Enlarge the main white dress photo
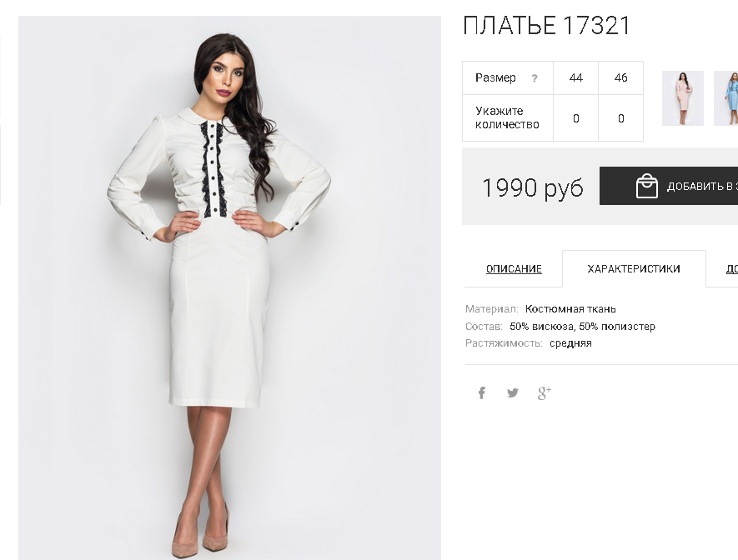This screenshot has height=560, width=738. [229, 287]
